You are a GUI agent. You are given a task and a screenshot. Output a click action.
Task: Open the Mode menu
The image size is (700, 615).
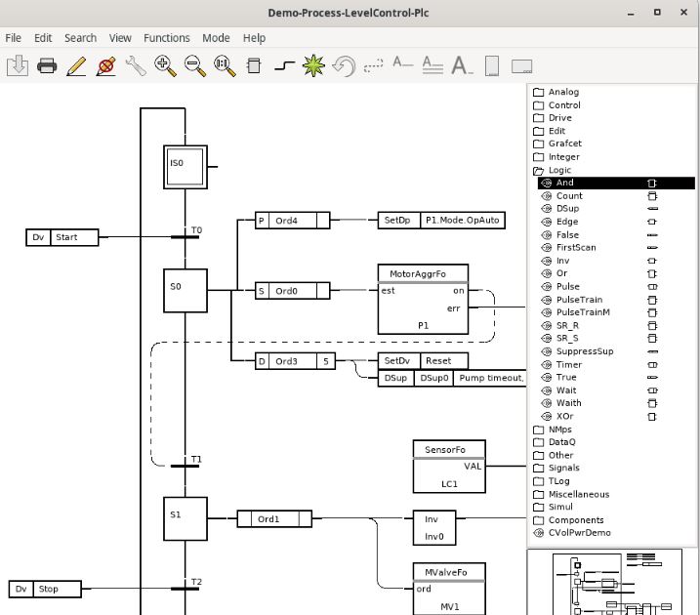216,38
